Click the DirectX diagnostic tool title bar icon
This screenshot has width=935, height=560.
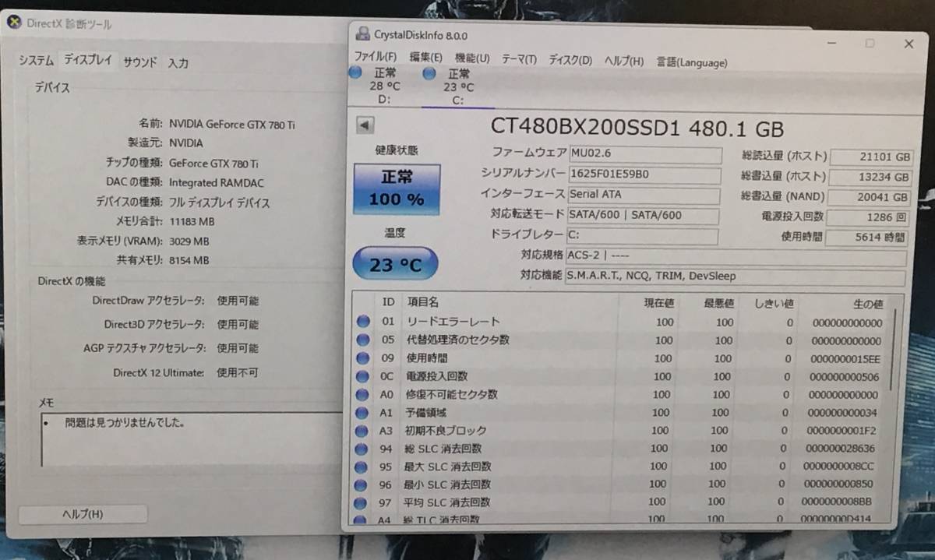pyautogui.click(x=13, y=22)
